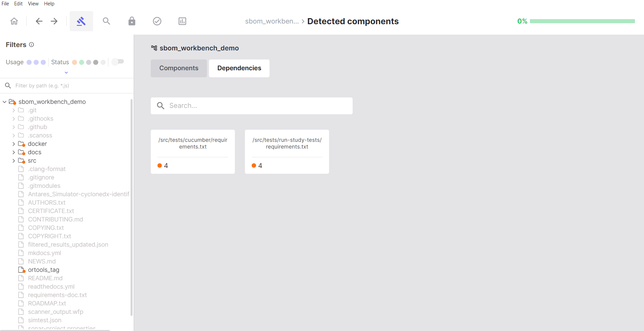Select .gitmodules file in tree
This screenshot has height=331, width=644.
(44, 186)
